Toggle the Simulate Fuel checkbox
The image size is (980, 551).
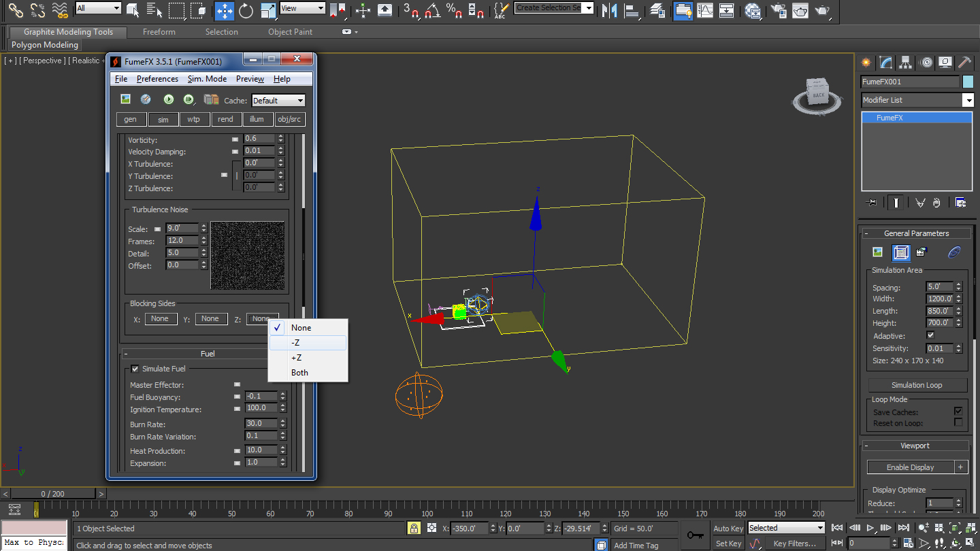pyautogui.click(x=135, y=369)
